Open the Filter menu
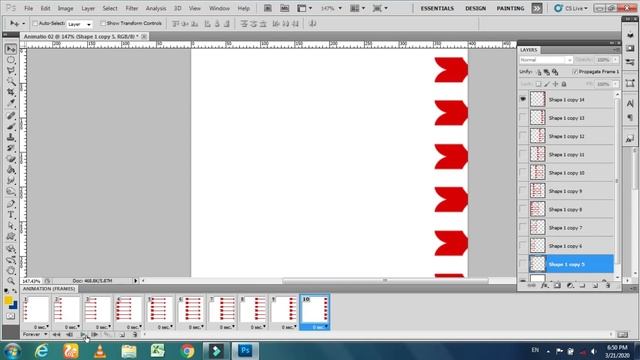 click(x=131, y=8)
